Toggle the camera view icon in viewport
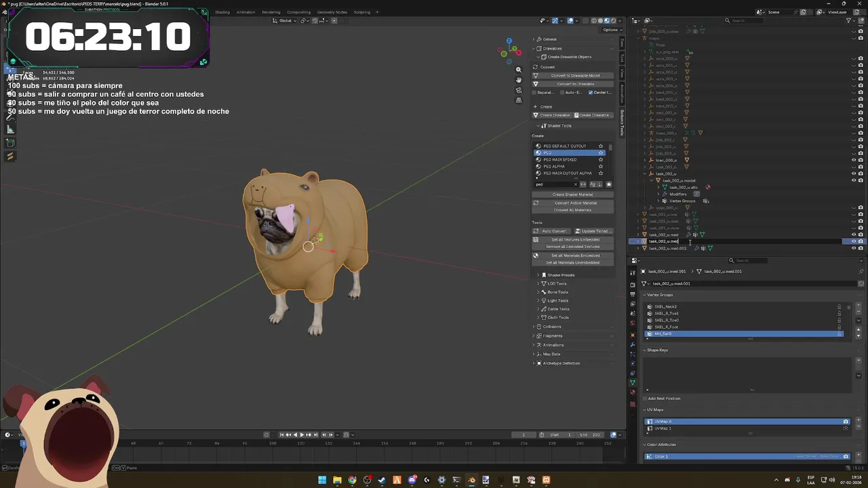 click(x=519, y=90)
